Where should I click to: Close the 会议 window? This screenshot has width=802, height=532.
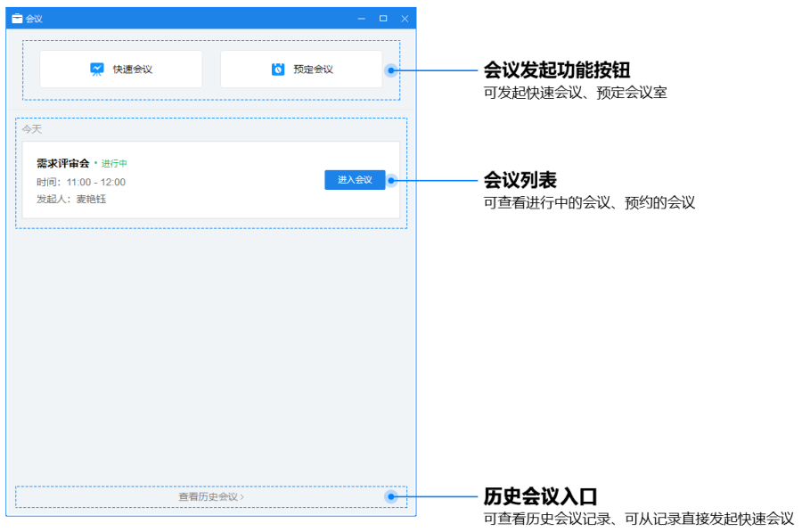(x=405, y=19)
